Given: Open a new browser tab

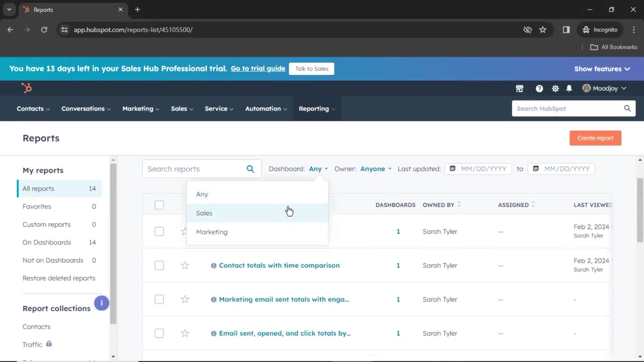Looking at the screenshot, I should point(138,9).
